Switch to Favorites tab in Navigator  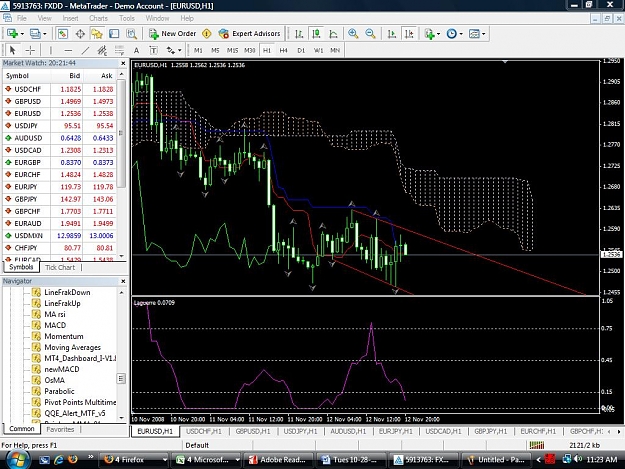pos(60,429)
